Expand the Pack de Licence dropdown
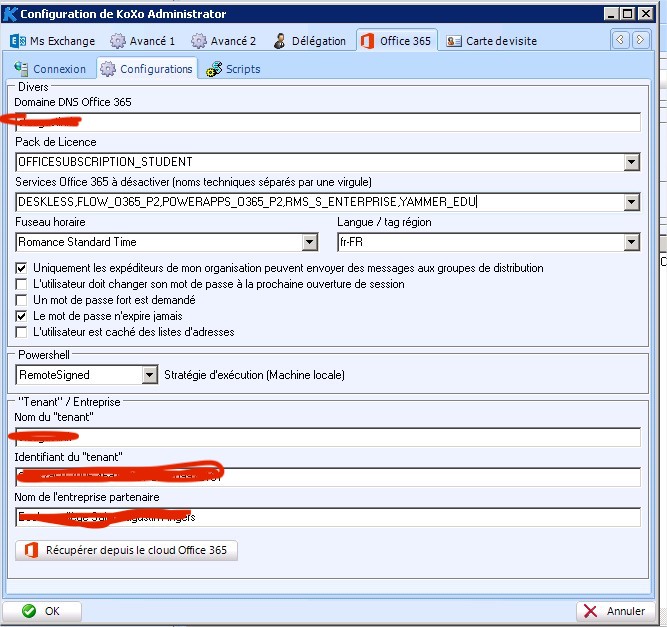 [x=632, y=162]
